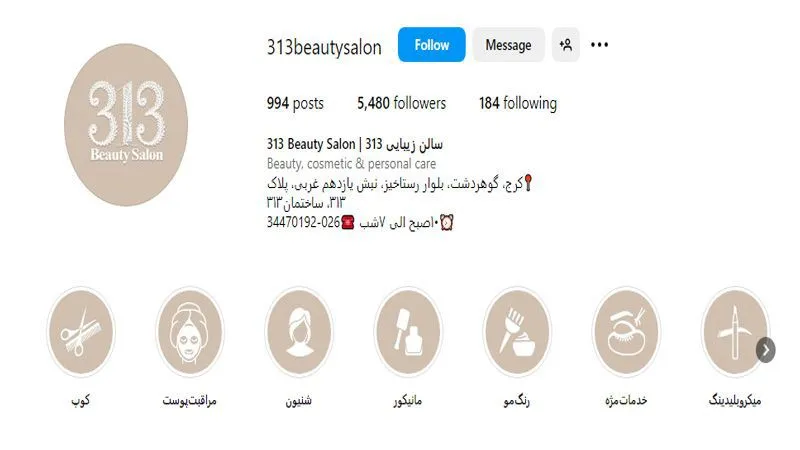Follow the 313beautysalon account
Screen dimensions: 800x450
pyautogui.click(x=432, y=45)
